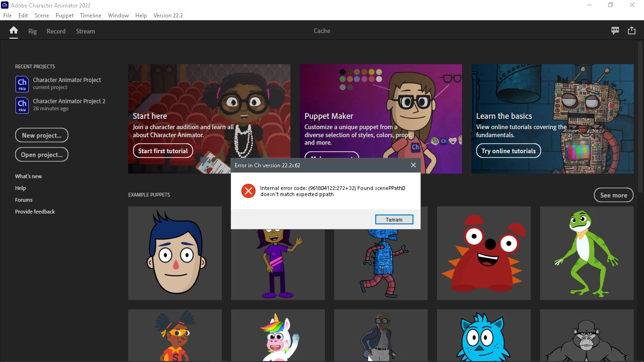
Task: Close the error dialog with X
Action: click(x=413, y=165)
